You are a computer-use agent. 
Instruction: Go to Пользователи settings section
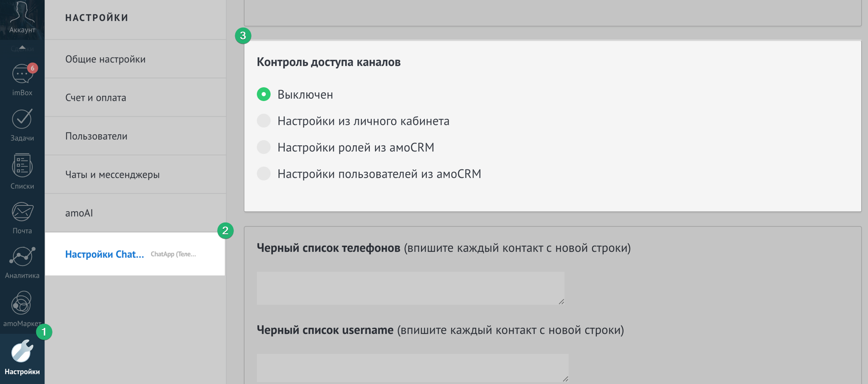pos(96,136)
